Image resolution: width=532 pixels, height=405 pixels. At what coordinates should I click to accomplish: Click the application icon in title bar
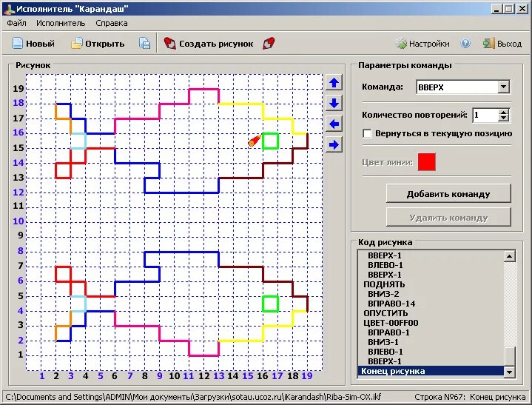pos(9,9)
